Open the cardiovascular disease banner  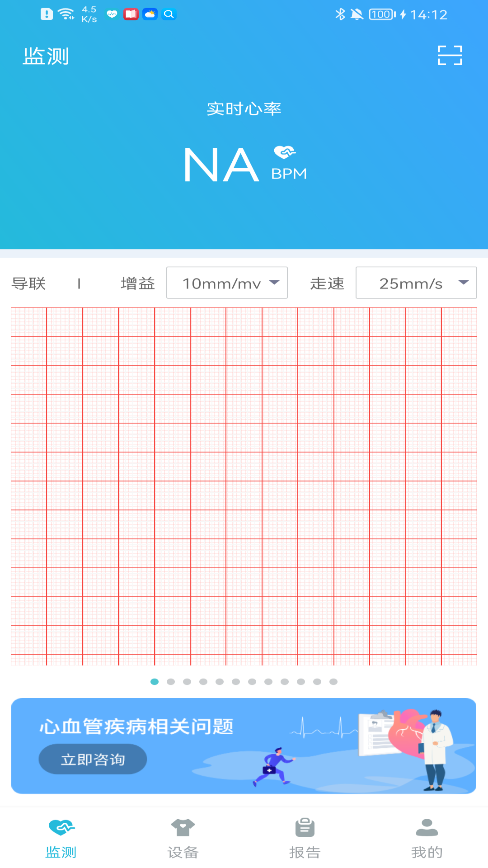pos(244,746)
